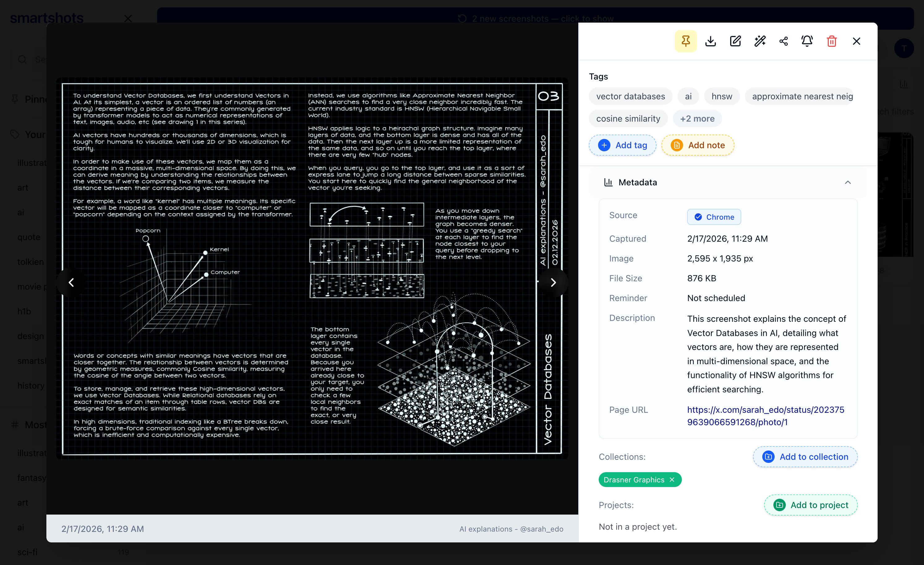This screenshot has height=565, width=924.
Task: Open the Add to project dropdown
Action: click(x=811, y=505)
